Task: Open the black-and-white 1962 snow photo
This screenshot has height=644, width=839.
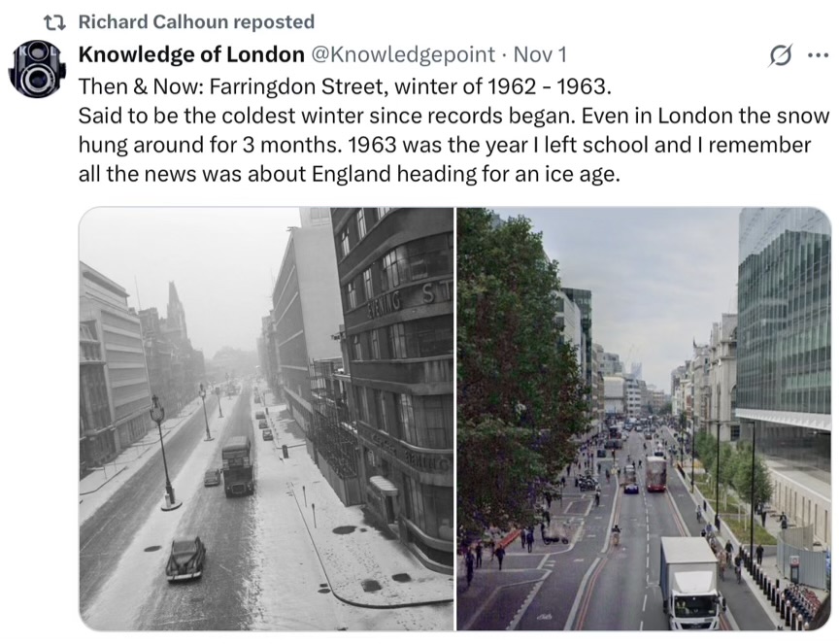Action: pyautogui.click(x=266, y=418)
